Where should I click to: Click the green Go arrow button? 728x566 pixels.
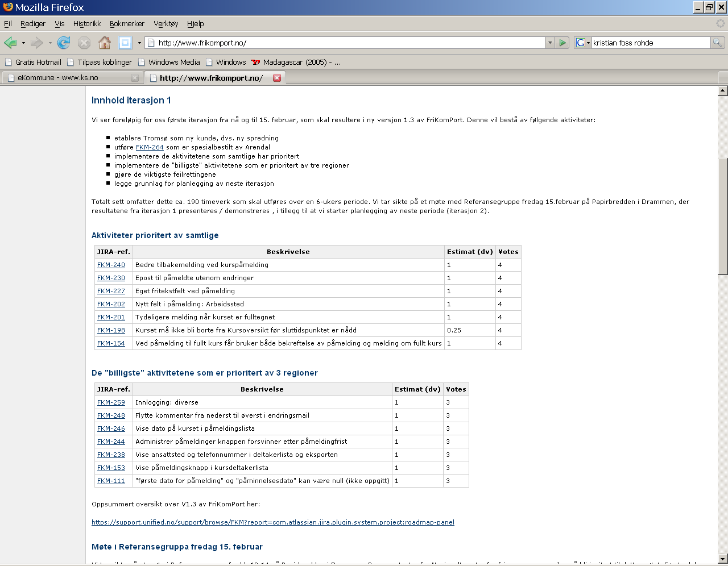click(562, 43)
